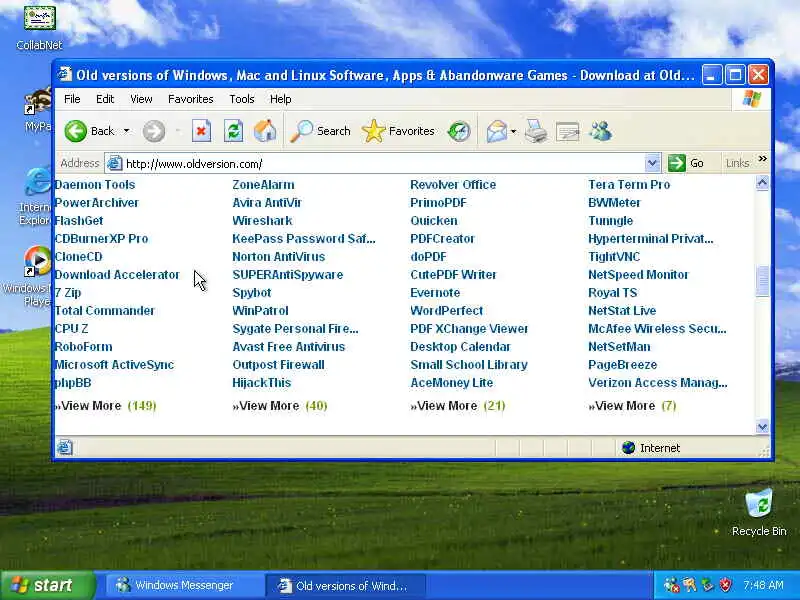
Task: Open the Help menu
Action: [x=280, y=99]
